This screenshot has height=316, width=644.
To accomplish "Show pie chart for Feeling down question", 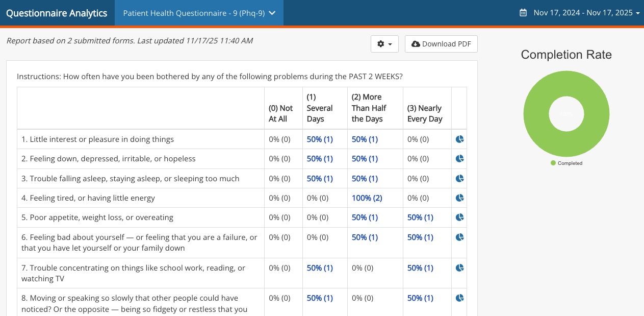I will pyautogui.click(x=459, y=159).
